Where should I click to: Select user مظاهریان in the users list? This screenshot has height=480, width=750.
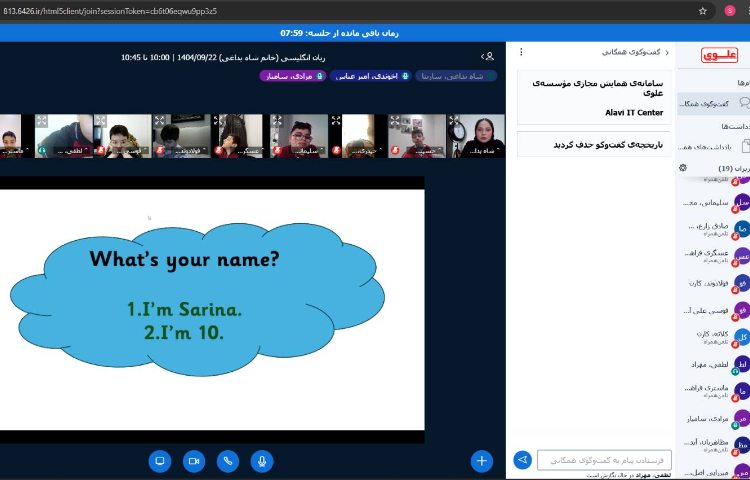(714, 445)
